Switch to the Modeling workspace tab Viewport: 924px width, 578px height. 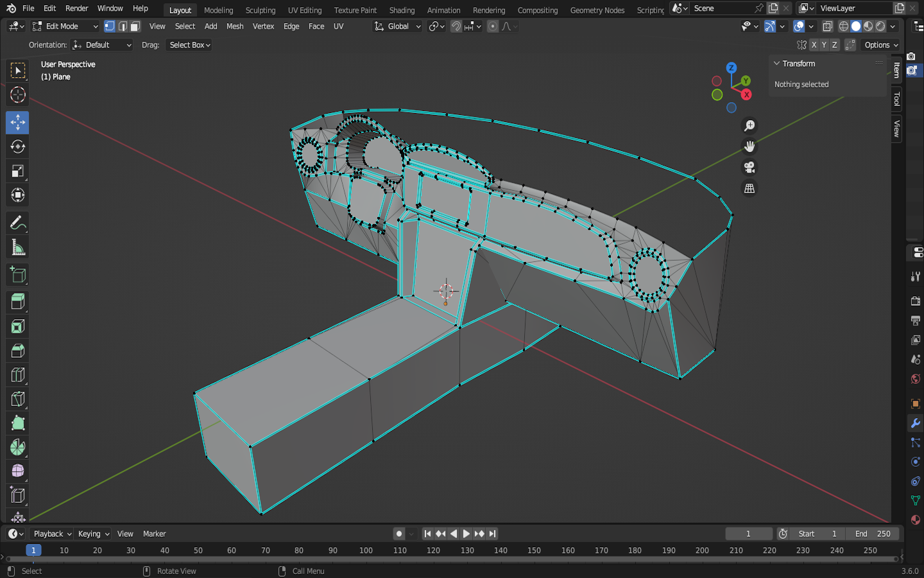coord(218,10)
